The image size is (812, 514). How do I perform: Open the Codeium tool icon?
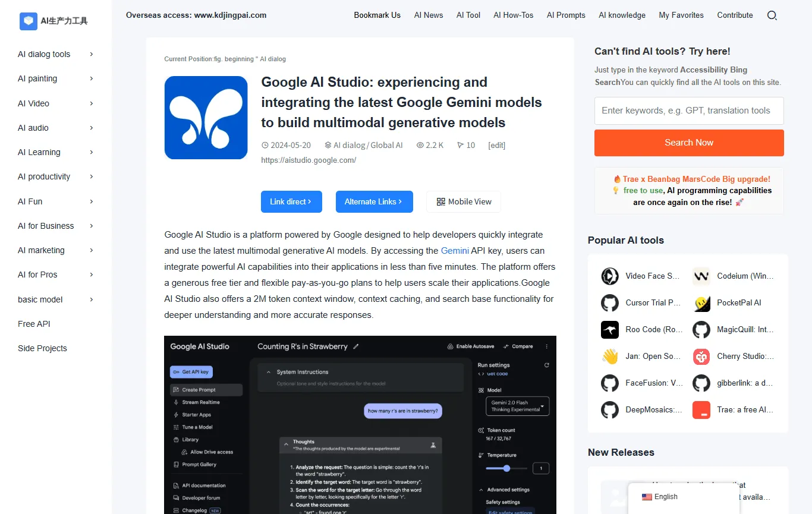pyautogui.click(x=701, y=276)
